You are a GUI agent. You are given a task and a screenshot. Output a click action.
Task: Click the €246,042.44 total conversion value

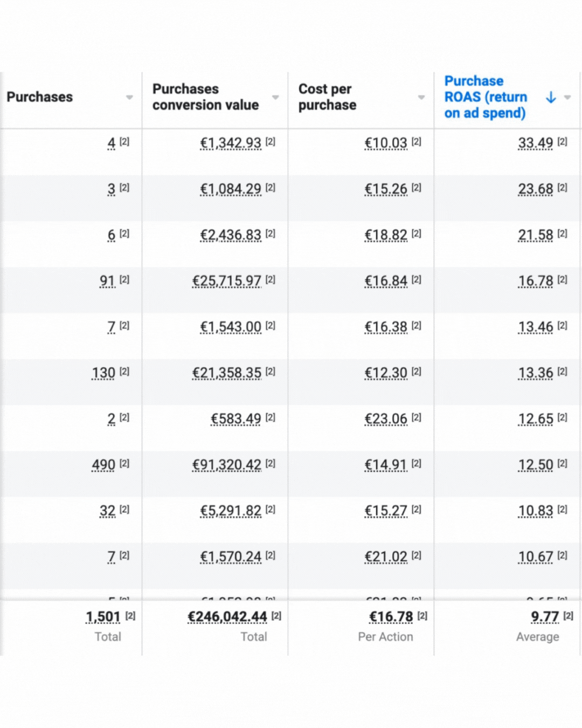(227, 616)
